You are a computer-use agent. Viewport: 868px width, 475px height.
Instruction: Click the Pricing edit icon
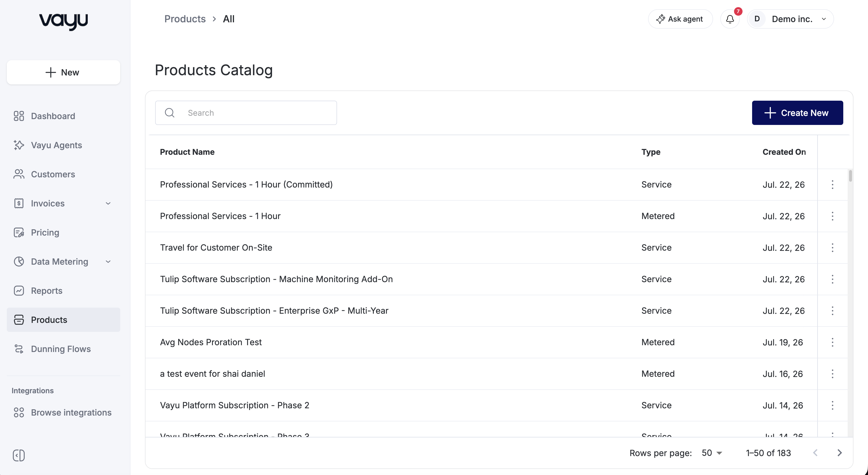[19, 232]
